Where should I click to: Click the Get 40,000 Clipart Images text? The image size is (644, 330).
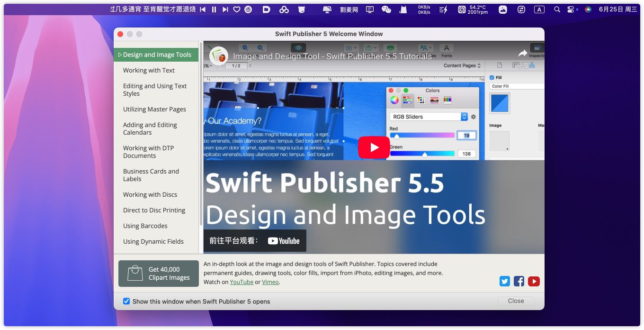(169, 274)
